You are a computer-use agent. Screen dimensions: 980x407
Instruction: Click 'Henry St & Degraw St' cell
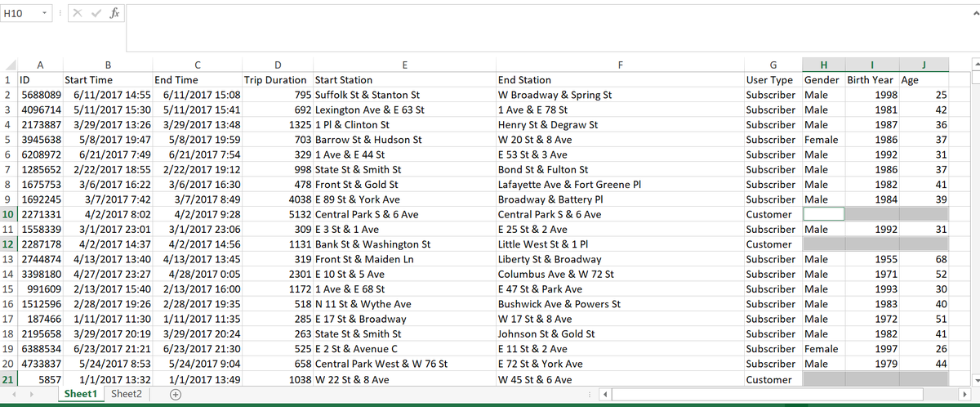[x=621, y=125]
